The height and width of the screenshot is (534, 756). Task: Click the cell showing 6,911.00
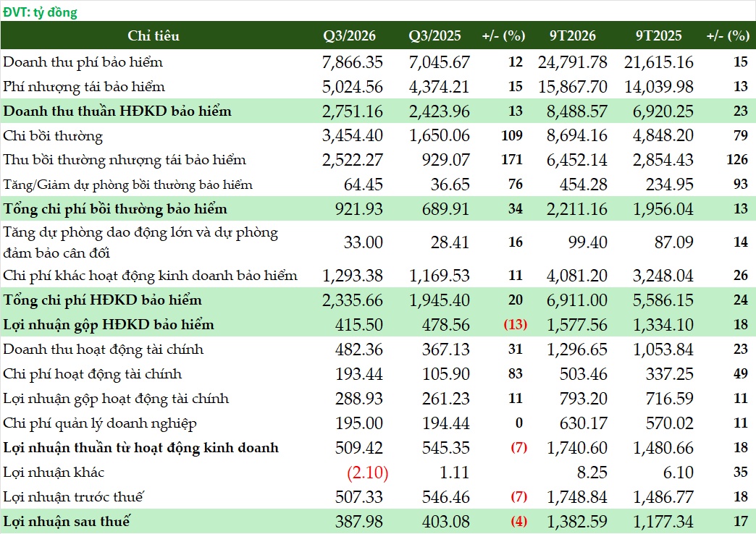click(x=576, y=300)
